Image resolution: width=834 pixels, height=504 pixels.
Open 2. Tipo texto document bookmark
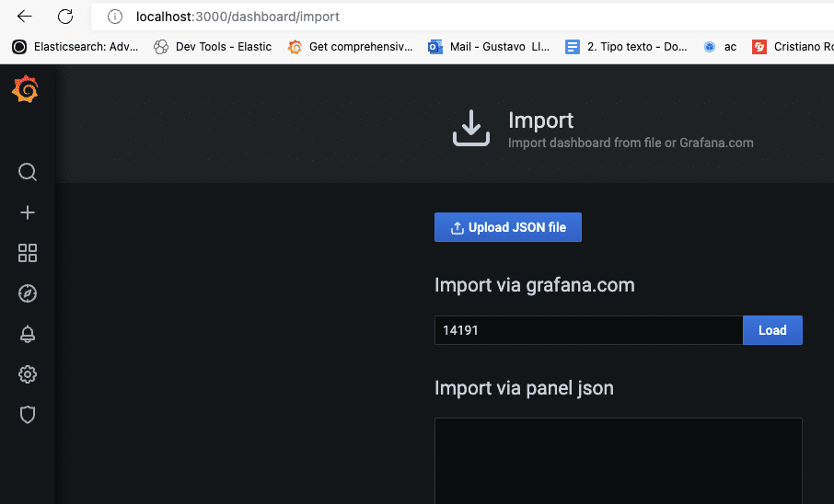click(626, 47)
